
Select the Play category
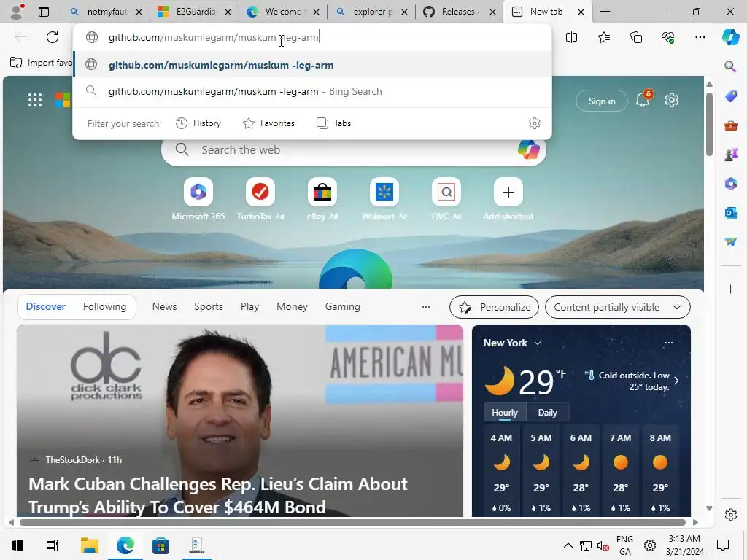click(249, 307)
